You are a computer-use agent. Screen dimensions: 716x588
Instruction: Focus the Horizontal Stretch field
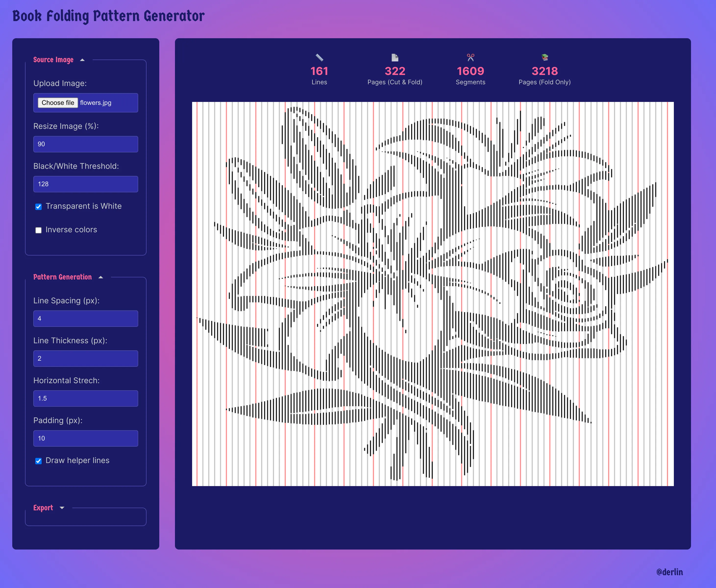[x=85, y=398]
